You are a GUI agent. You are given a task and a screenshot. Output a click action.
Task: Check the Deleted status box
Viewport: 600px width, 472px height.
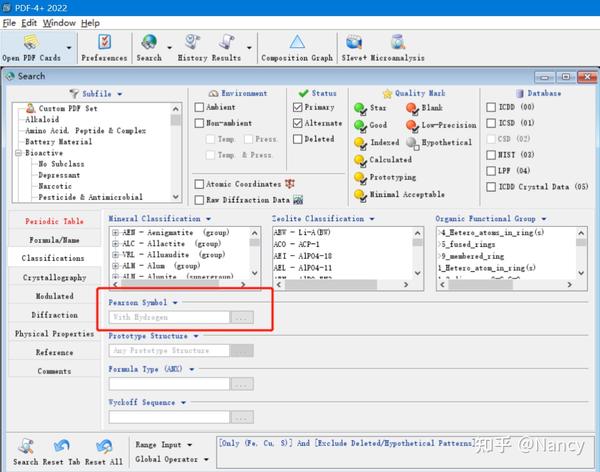[x=297, y=139]
